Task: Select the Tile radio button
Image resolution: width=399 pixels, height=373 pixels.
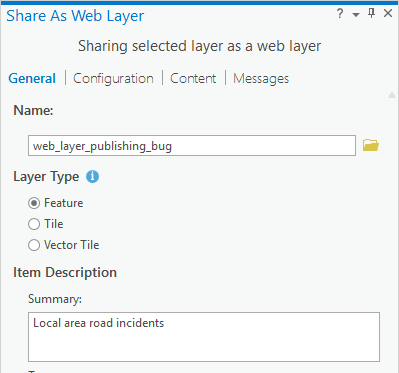Action: (34, 224)
